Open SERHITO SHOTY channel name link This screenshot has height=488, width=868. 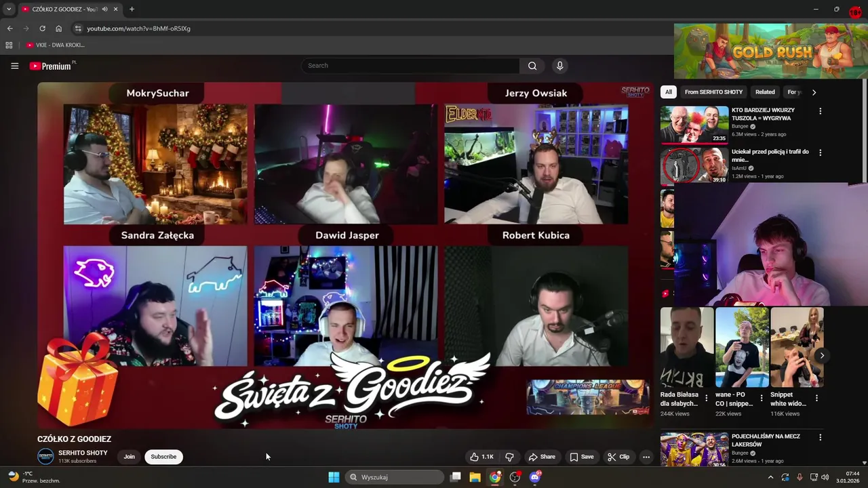(x=83, y=453)
